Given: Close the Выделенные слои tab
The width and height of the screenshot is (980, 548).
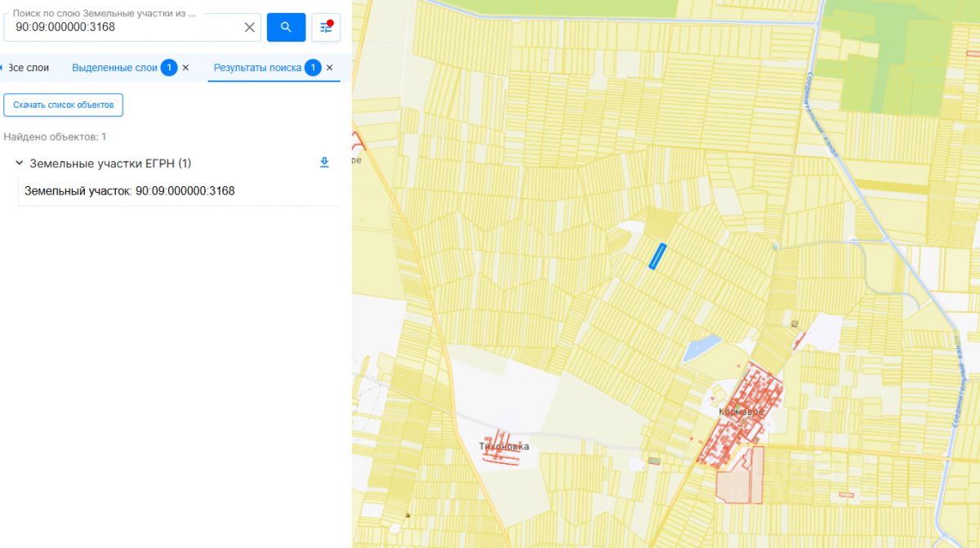Looking at the screenshot, I should [x=185, y=68].
